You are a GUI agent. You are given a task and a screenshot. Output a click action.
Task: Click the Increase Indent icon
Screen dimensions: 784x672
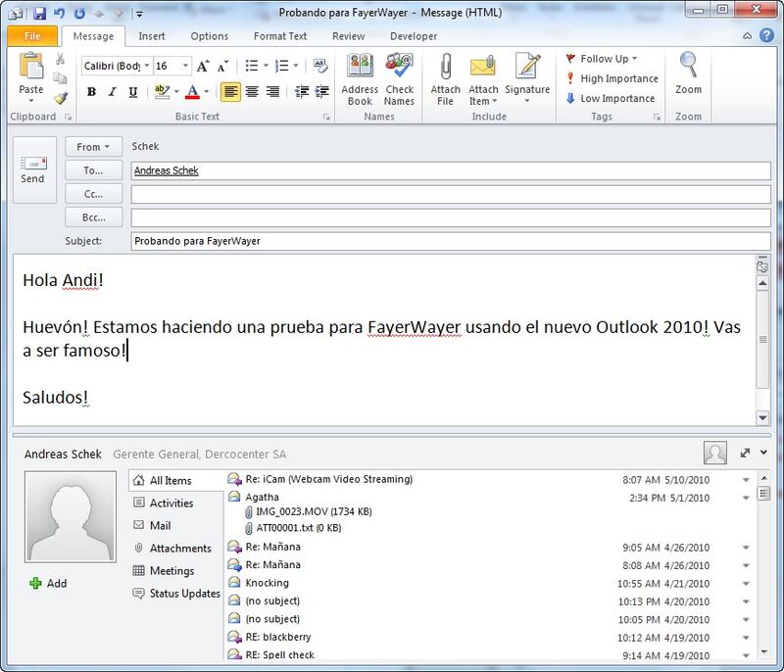pos(321,92)
